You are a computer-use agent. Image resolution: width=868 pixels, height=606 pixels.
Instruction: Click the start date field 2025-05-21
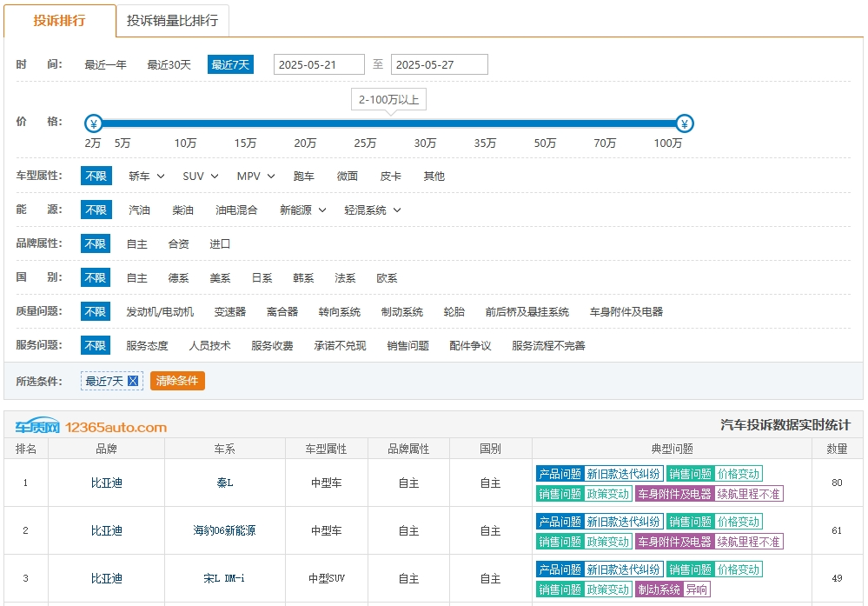(x=319, y=64)
